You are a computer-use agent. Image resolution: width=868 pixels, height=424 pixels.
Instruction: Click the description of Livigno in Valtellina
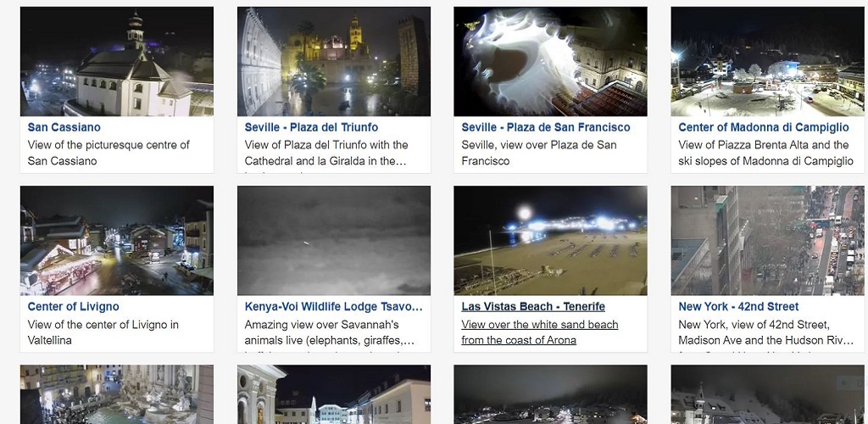click(103, 332)
